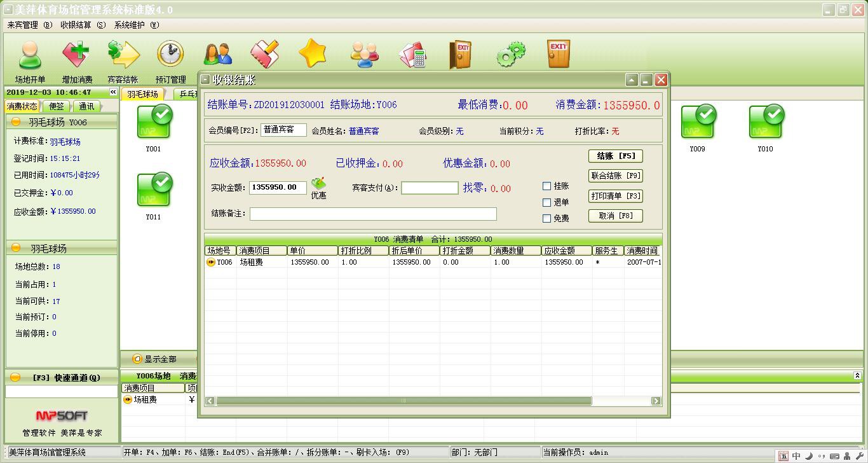Click the 结账备注 remark field
The height and width of the screenshot is (463, 868).
coord(373,214)
